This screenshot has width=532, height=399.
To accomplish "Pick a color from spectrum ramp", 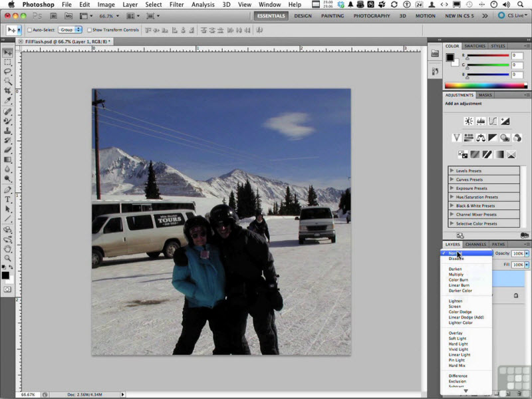I will [486, 86].
